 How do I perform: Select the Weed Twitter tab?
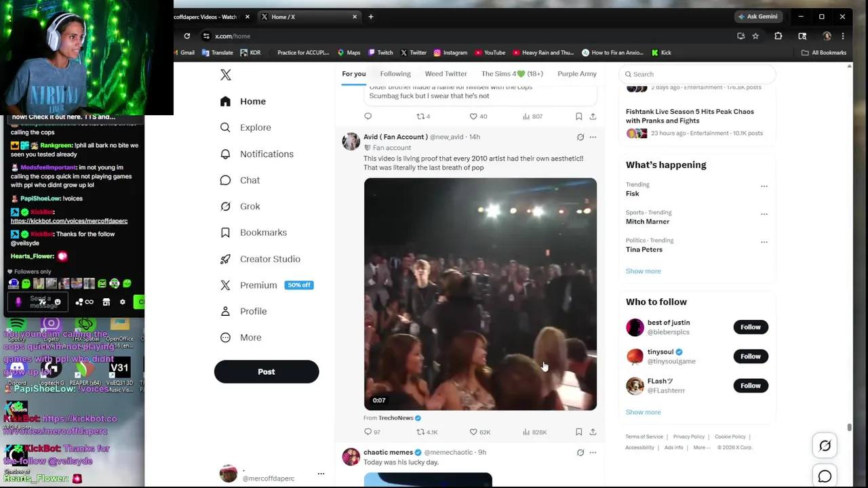click(446, 74)
